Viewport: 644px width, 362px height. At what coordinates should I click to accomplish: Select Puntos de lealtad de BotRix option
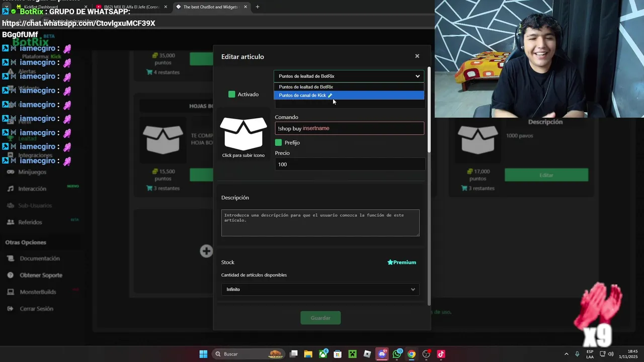click(x=349, y=87)
